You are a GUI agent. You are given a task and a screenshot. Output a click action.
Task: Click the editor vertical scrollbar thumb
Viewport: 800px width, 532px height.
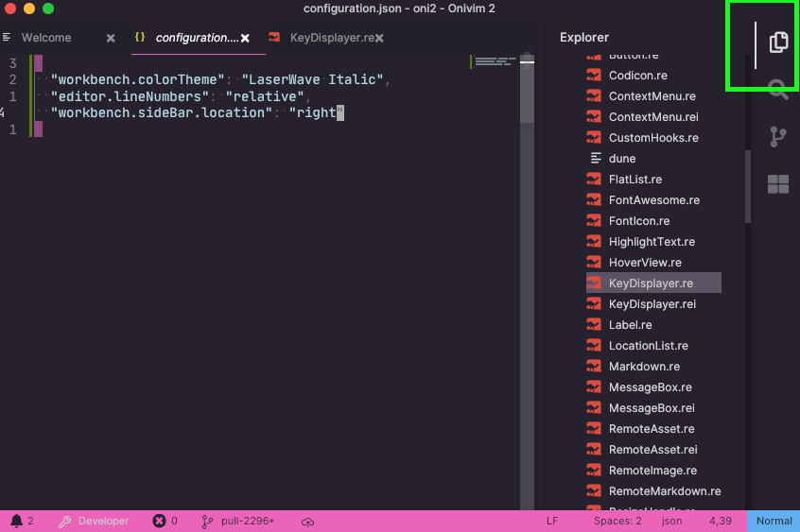[x=527, y=88]
